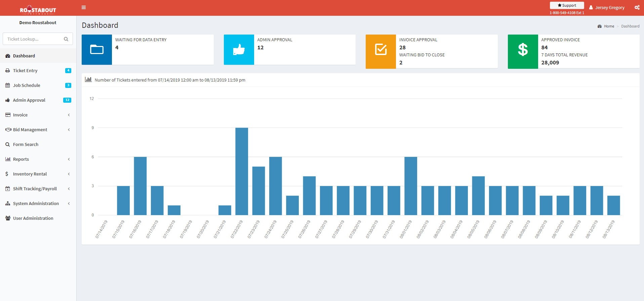Viewport: 644px width, 301px height.
Task: Click the Roustabout logo
Action: [38, 9]
